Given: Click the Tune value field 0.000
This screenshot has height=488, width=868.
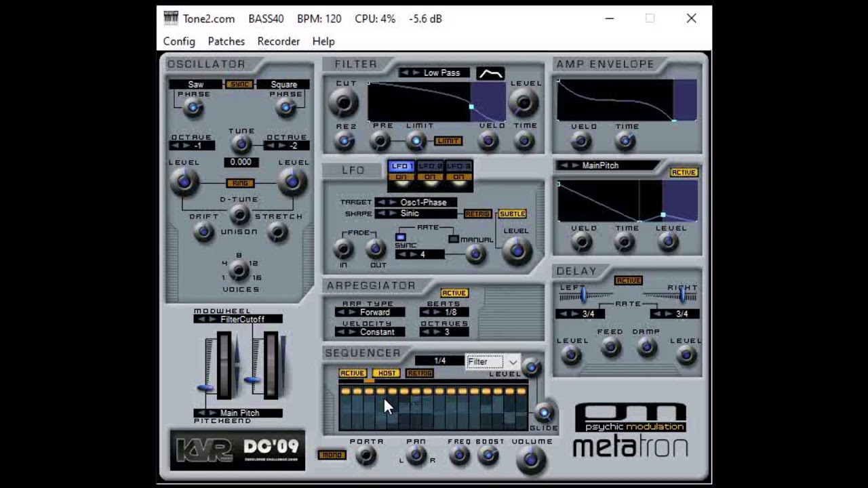Looking at the screenshot, I should (241, 162).
